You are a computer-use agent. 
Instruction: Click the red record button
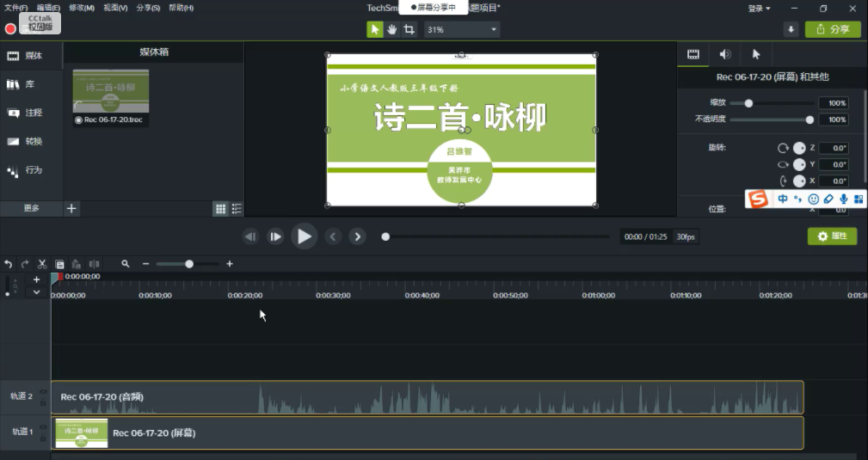[10, 28]
